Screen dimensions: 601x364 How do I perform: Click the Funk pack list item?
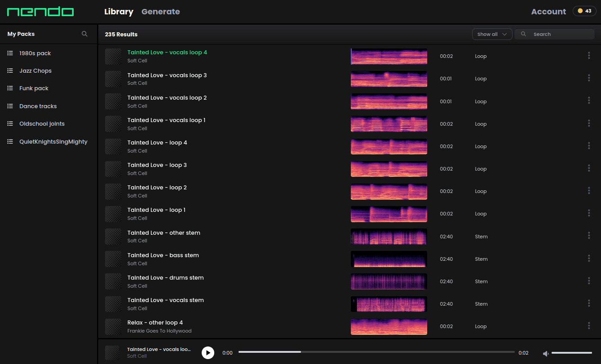(34, 88)
